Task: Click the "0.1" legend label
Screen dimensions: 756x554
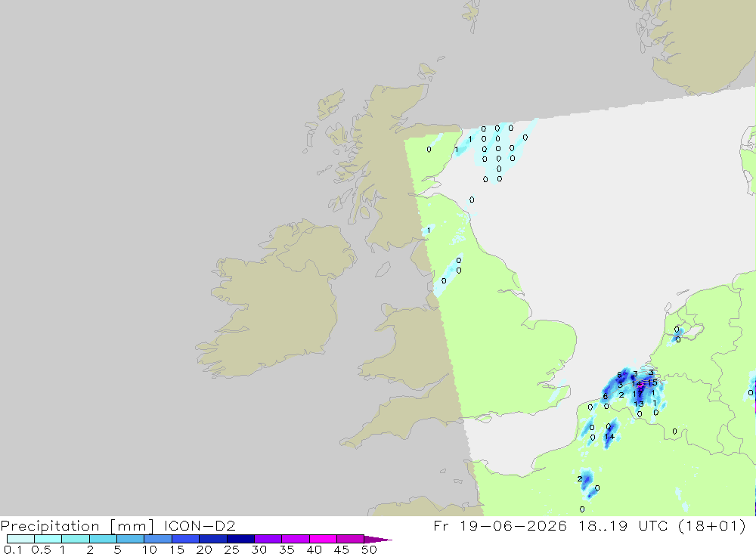Action: [x=12, y=549]
